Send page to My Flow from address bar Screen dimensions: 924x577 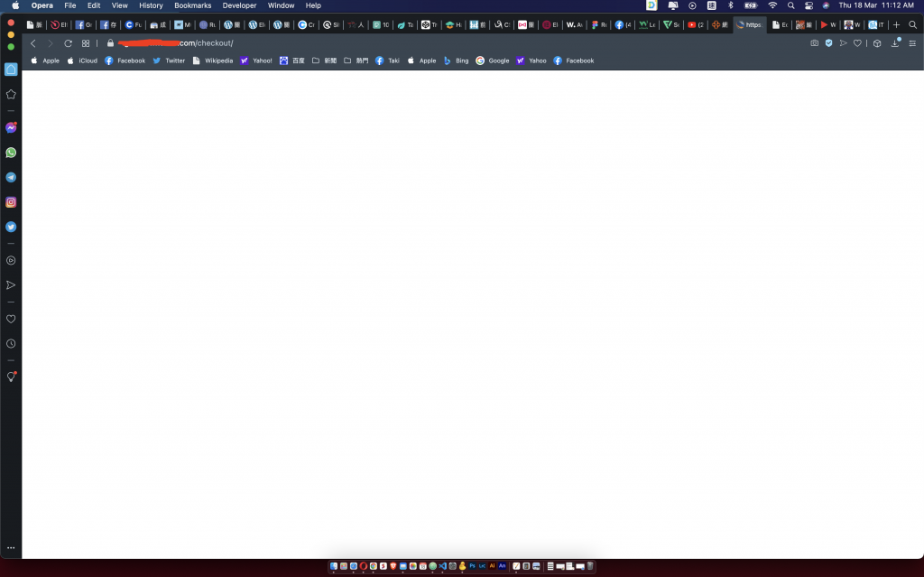pos(844,43)
